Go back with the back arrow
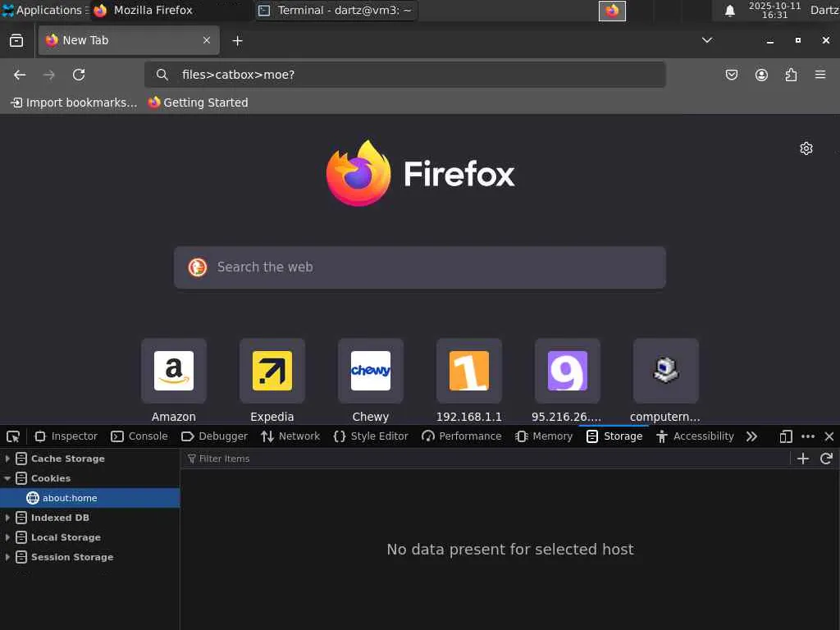This screenshot has height=630, width=840. pos(20,75)
